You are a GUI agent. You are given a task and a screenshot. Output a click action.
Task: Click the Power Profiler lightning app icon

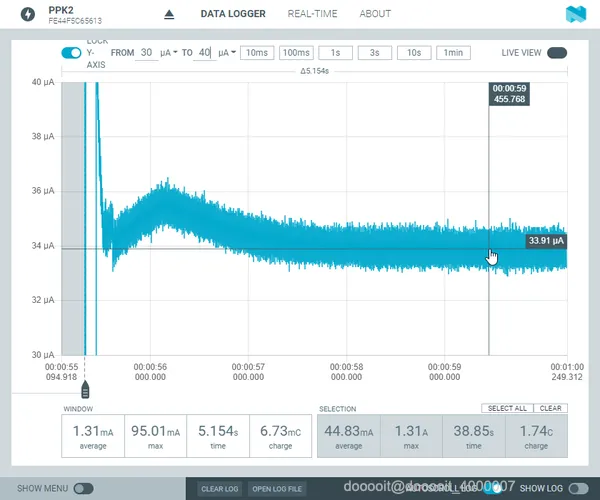28,15
